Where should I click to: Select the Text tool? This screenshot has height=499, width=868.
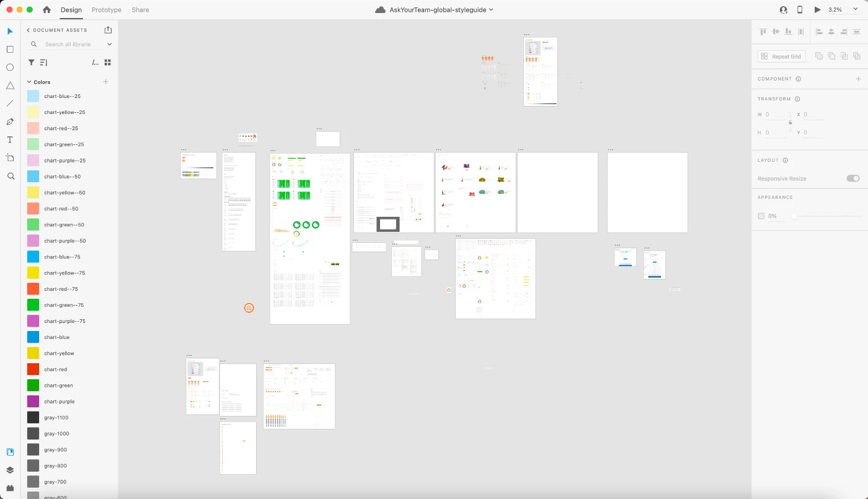click(x=10, y=139)
